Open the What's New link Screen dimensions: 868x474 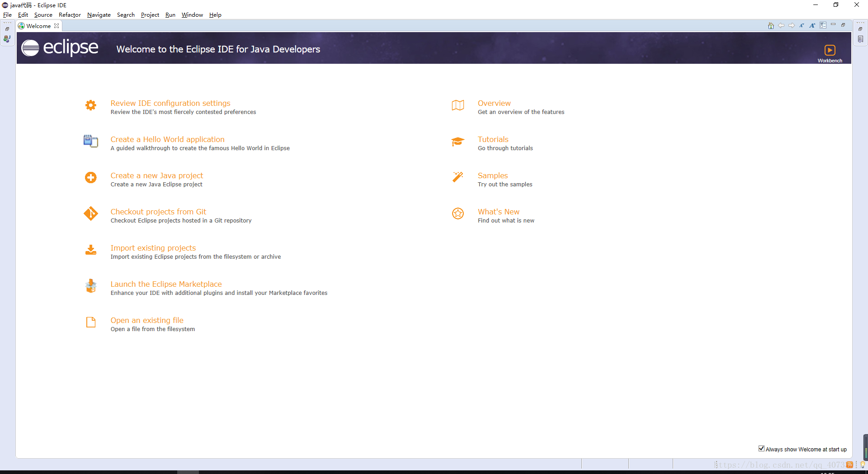pyautogui.click(x=499, y=212)
